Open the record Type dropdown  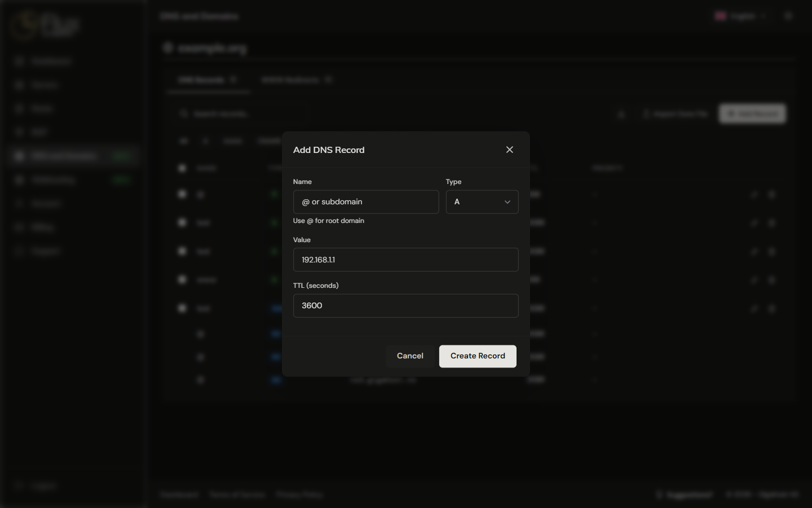482,202
